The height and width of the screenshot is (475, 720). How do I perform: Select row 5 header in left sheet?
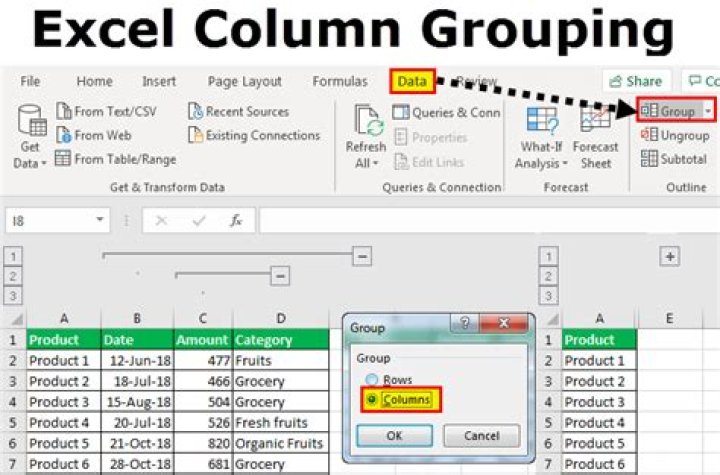(x=13, y=423)
